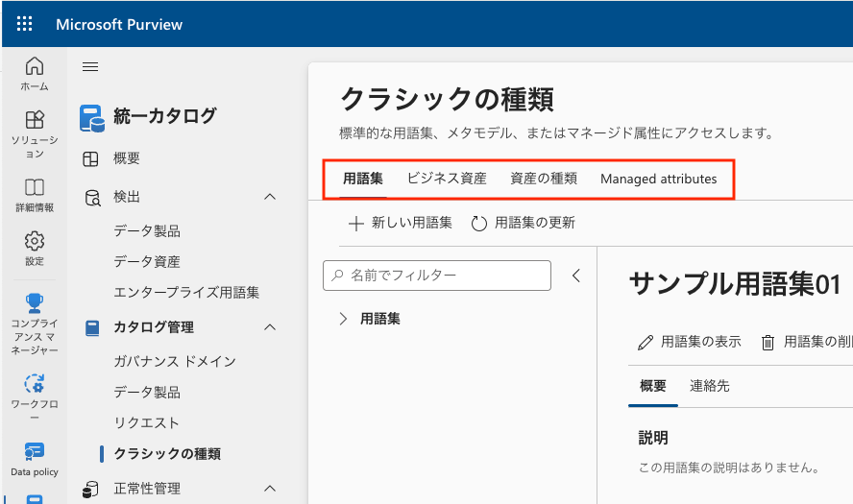Open ソリューション solutions icon in rail
Viewport: 853px width, 504px height.
point(35,120)
